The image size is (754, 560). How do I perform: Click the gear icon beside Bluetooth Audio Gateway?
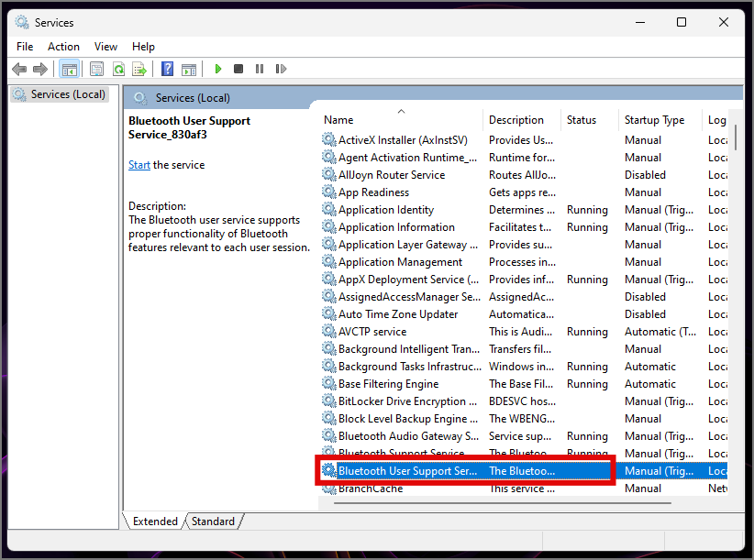pyautogui.click(x=329, y=435)
